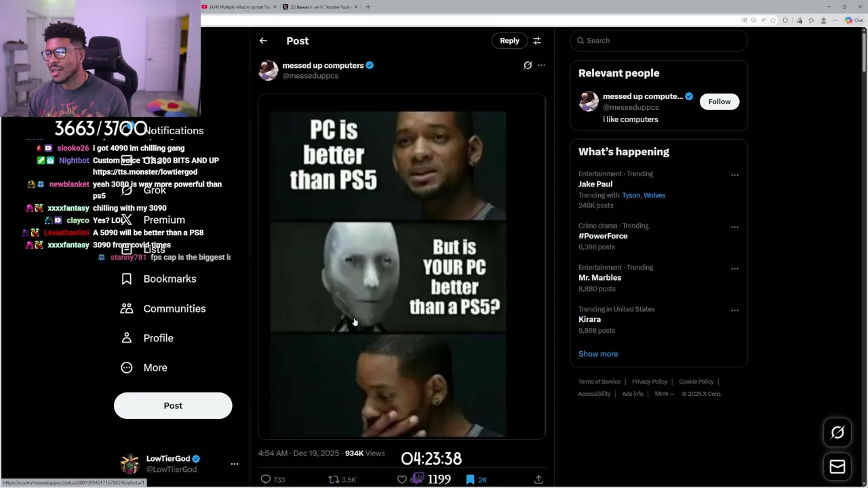Screen dimensions: 868x488
Task: Click the Grok icon beside messed up computers
Action: click(x=528, y=65)
